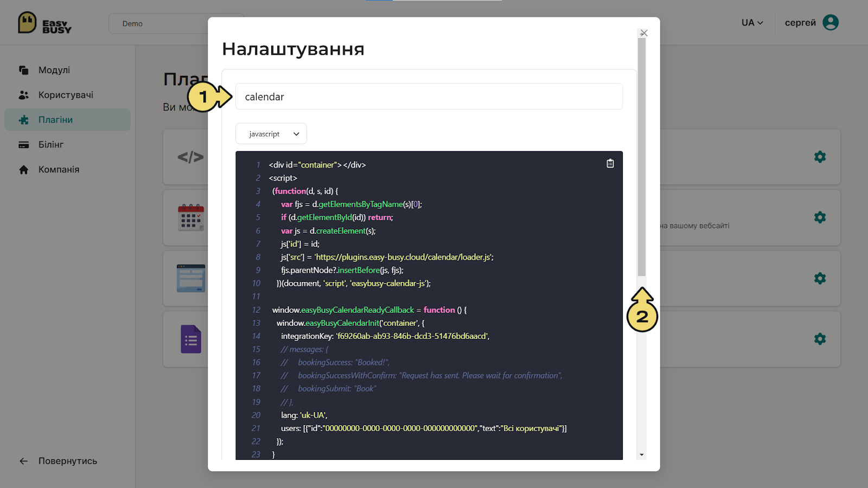Click the сергей username
868x488 pixels.
[800, 23]
